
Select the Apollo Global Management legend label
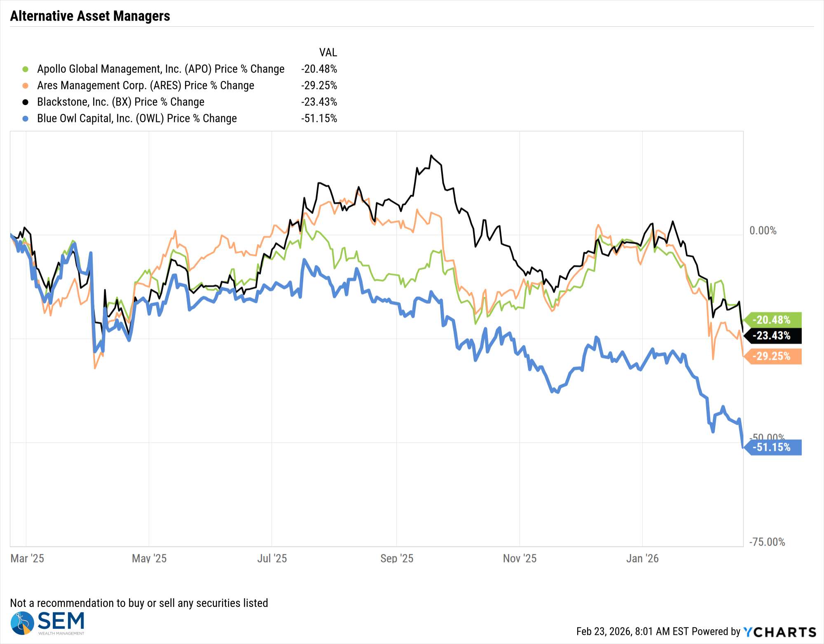point(161,69)
